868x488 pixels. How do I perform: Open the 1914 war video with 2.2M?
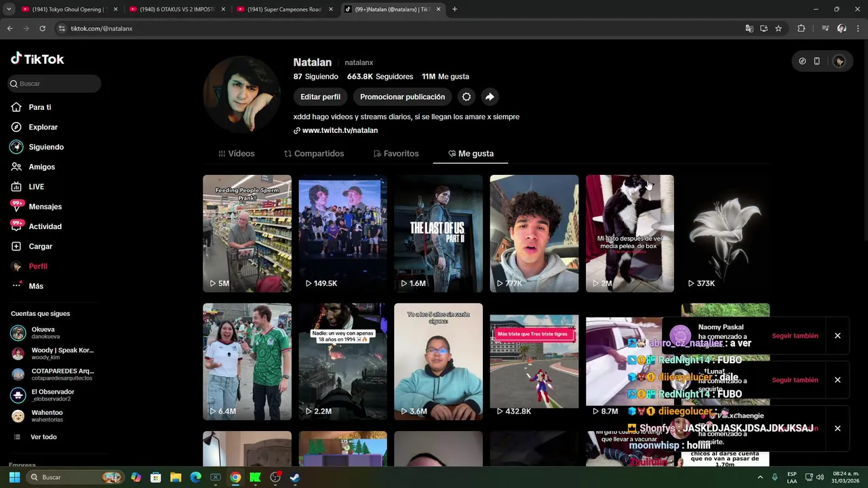[342, 362]
